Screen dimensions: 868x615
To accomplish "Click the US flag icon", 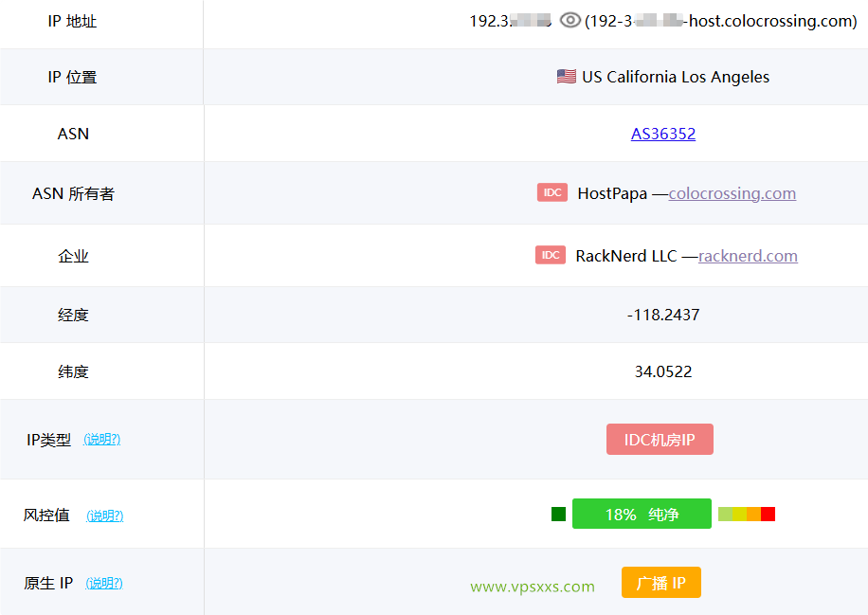I will click(567, 77).
